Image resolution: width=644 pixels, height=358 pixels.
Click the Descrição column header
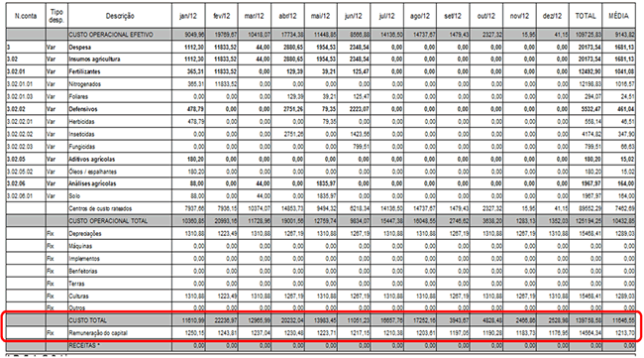point(120,16)
